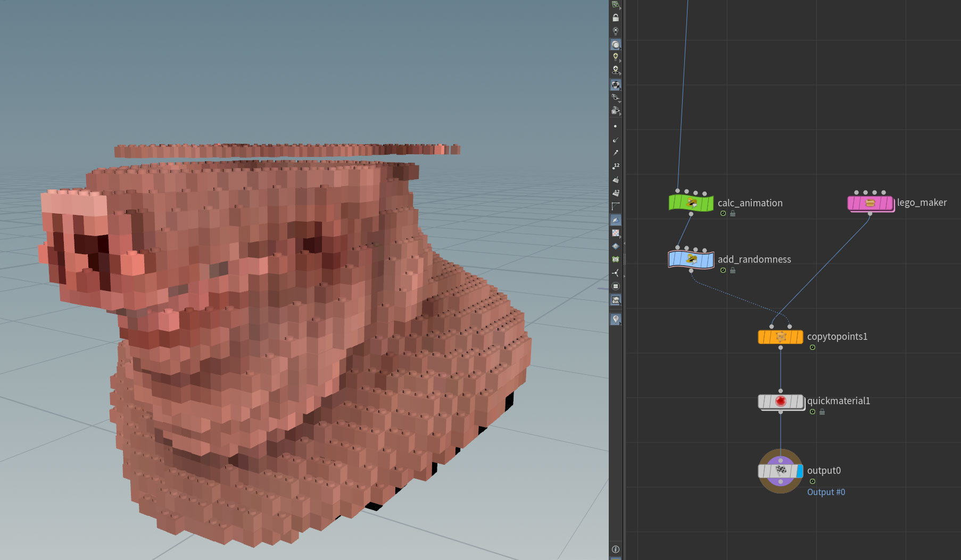The width and height of the screenshot is (961, 560).
Task: Open the green camera view menu icon
Action: [x=616, y=4]
